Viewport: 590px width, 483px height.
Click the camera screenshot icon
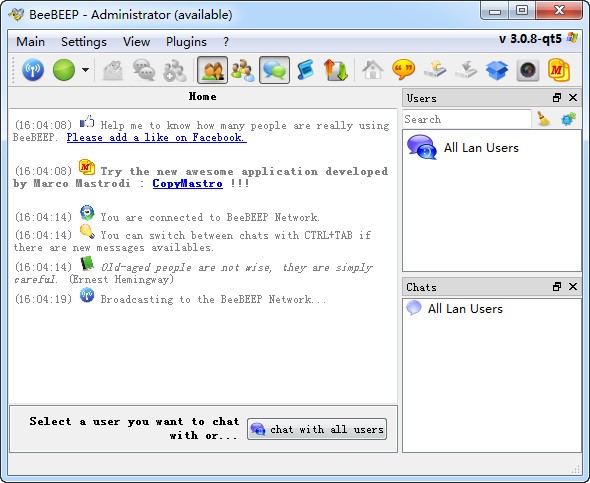528,70
